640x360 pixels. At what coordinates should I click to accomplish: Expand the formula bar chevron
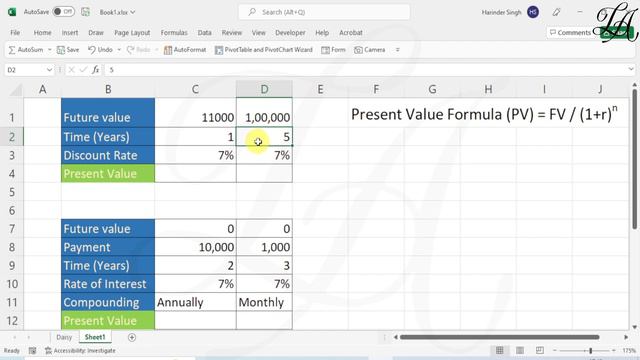click(x=631, y=70)
